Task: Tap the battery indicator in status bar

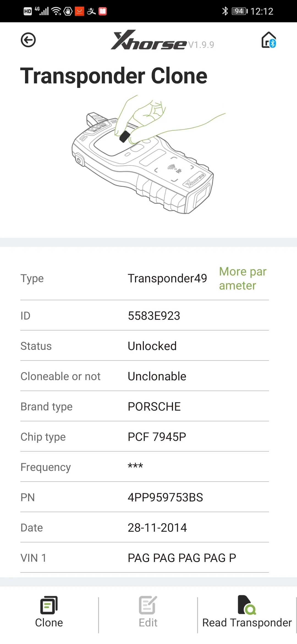Action: [240, 11]
